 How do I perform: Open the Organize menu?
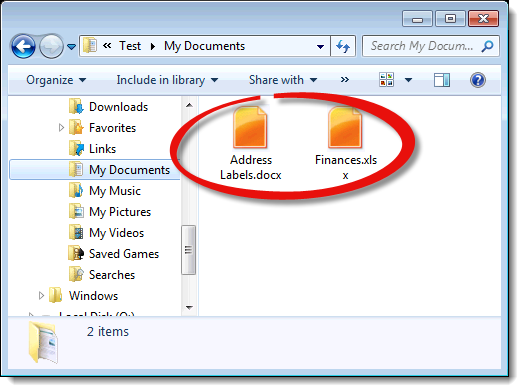pos(56,80)
